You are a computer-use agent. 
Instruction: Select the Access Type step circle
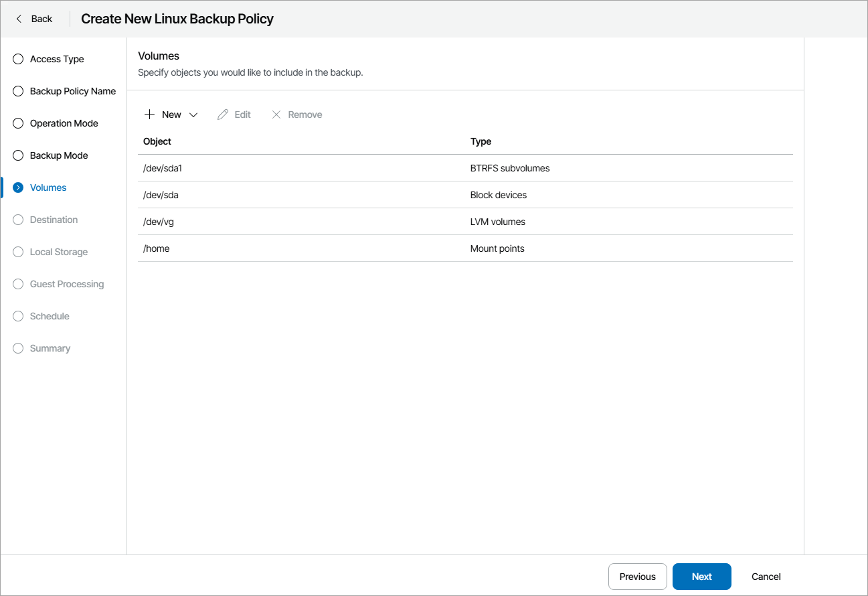17,59
